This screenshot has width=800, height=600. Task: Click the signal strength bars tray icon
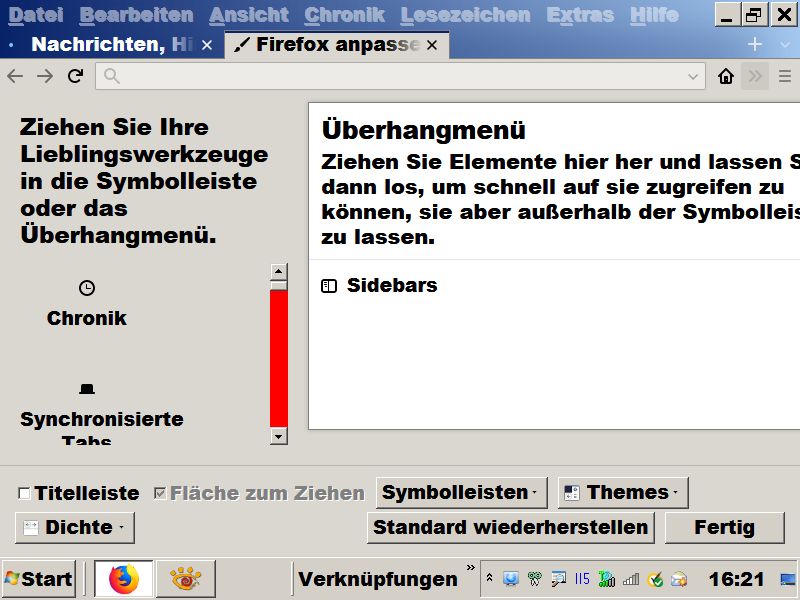click(x=631, y=579)
